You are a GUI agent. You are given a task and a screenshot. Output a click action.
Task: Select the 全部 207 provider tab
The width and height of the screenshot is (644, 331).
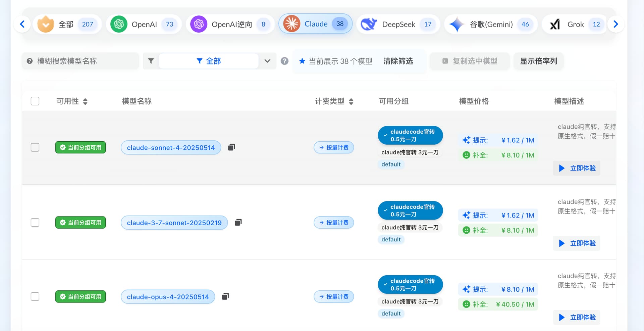67,24
